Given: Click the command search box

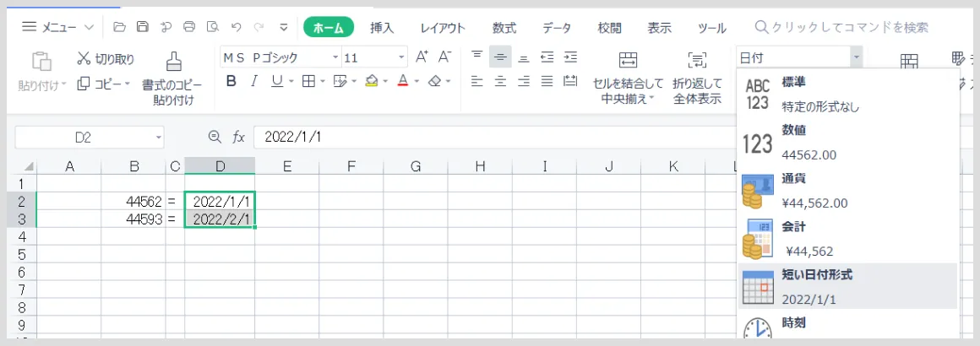Looking at the screenshot, I should pos(841,28).
